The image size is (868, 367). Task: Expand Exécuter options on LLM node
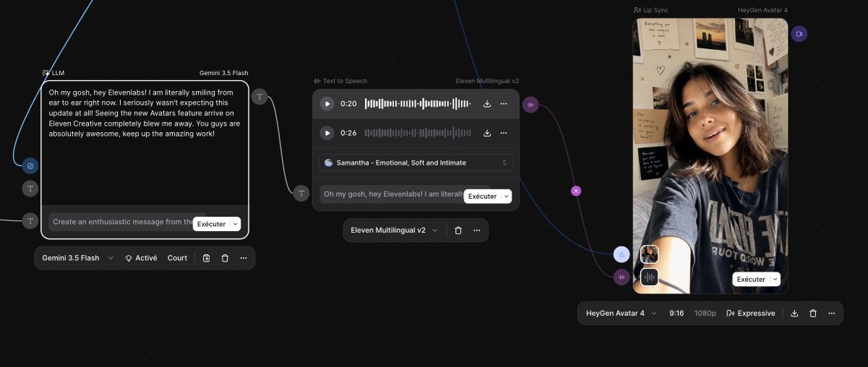[236, 224]
